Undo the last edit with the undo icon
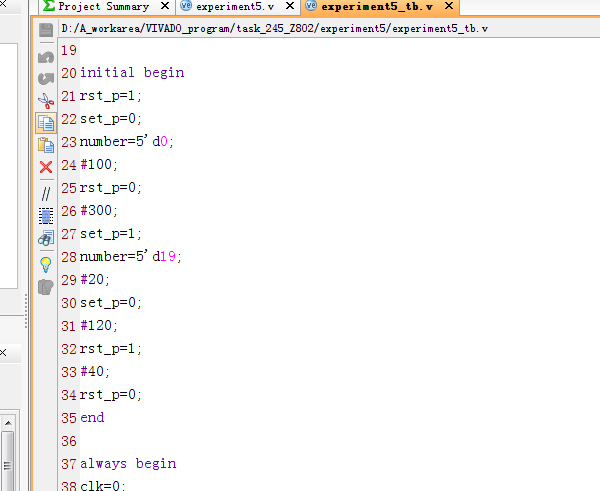Screen dimensions: 600x491 (46, 57)
